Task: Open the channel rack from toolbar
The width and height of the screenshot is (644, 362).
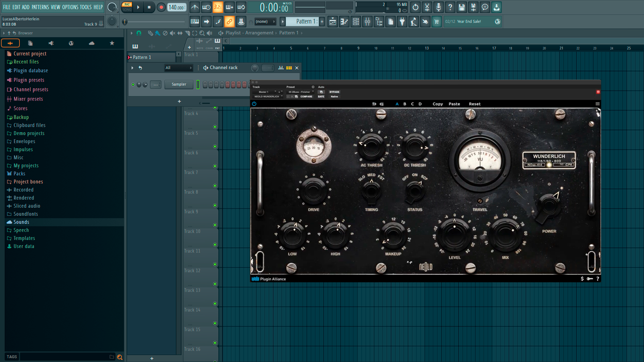Action: 356,21
